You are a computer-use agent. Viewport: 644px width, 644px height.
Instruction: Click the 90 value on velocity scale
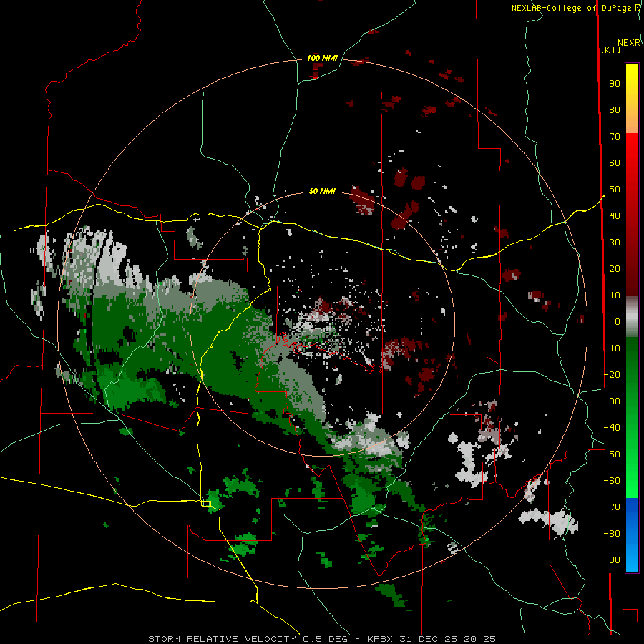[x=615, y=84]
